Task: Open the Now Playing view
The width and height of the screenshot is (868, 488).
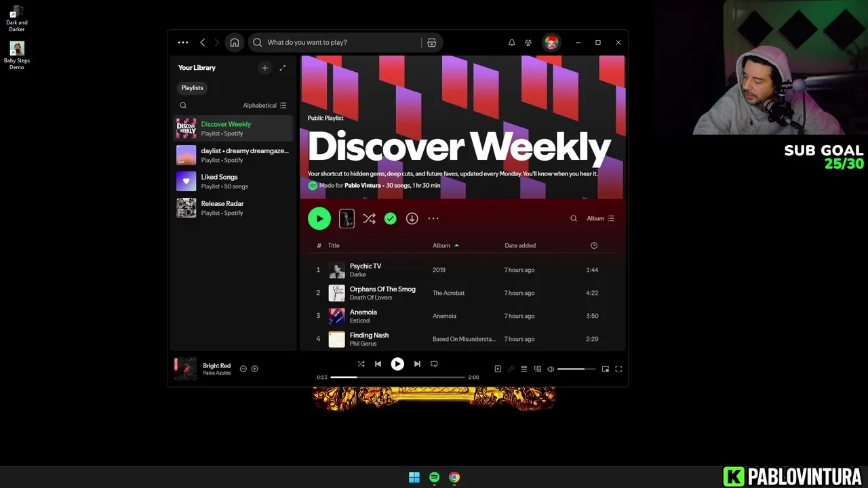Action: pos(498,369)
